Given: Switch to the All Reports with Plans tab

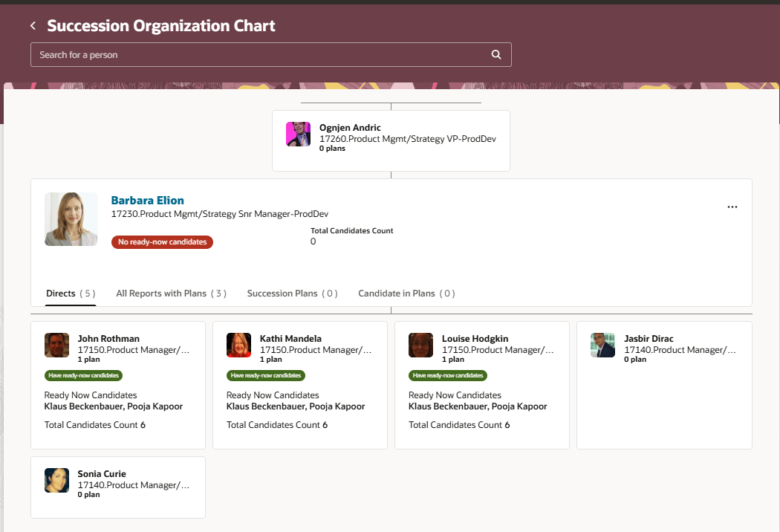Looking at the screenshot, I should coord(171,293).
